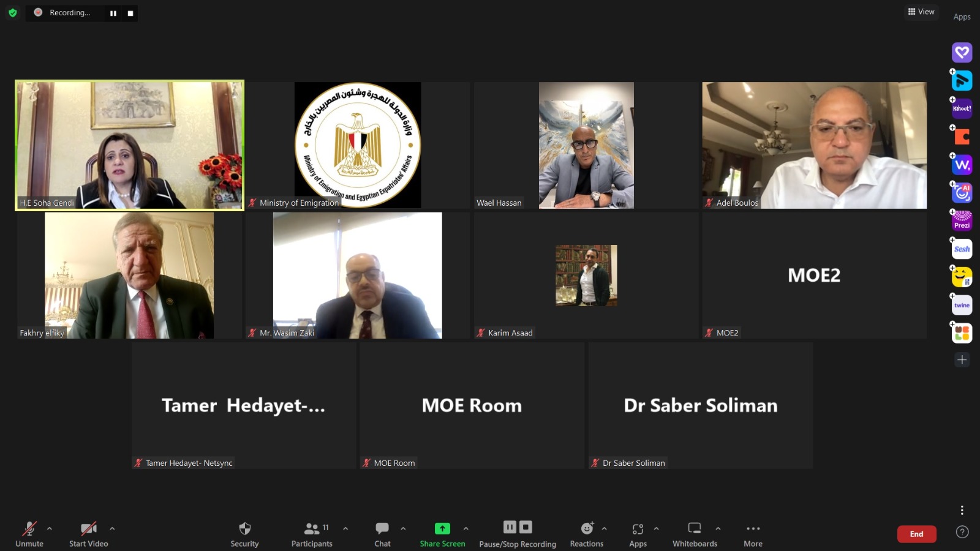
Task: Click the green encryption shield icon
Action: tap(13, 13)
